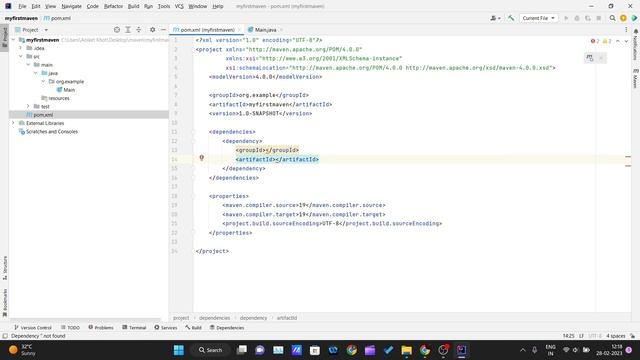This screenshot has width=640, height=360.
Task: Click '4 spaces' indent setting in status bar
Action: coord(616,336)
